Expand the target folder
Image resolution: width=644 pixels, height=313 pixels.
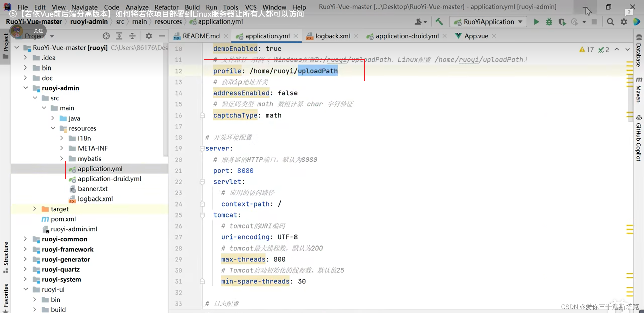click(x=35, y=209)
